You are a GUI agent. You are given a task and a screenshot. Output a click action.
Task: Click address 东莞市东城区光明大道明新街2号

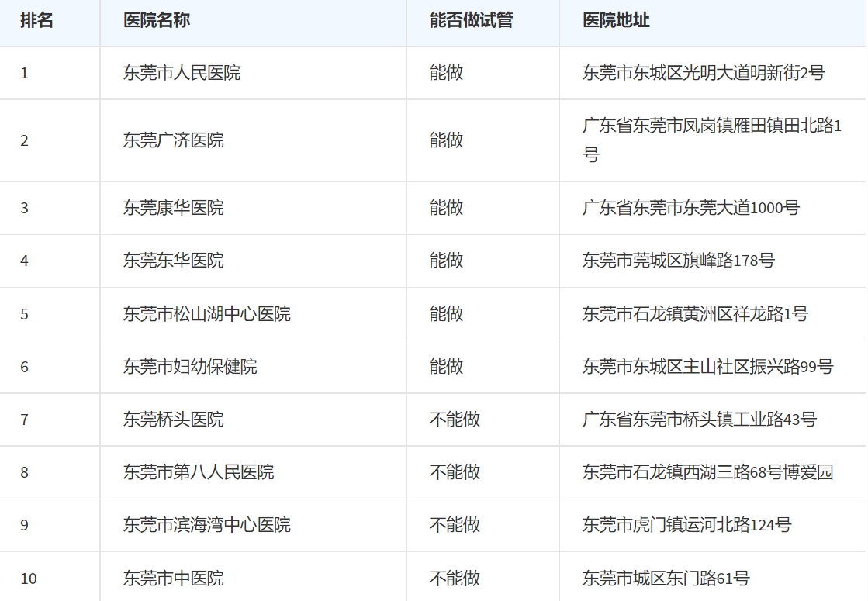tap(704, 73)
